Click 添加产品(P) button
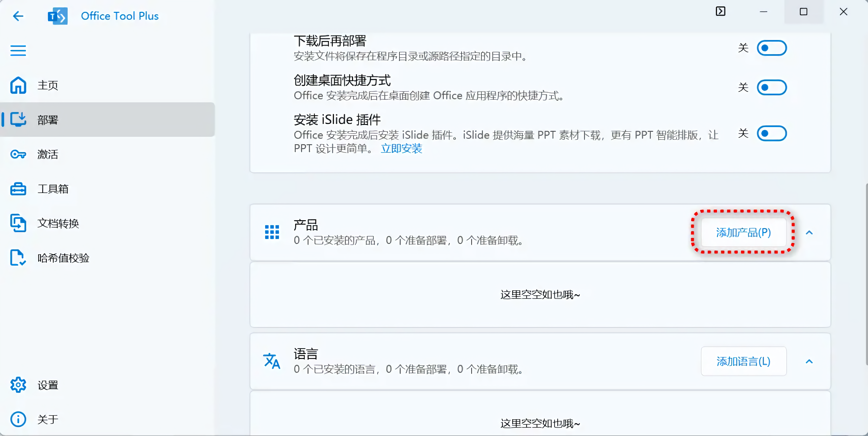Image resolution: width=868 pixels, height=436 pixels. point(743,233)
